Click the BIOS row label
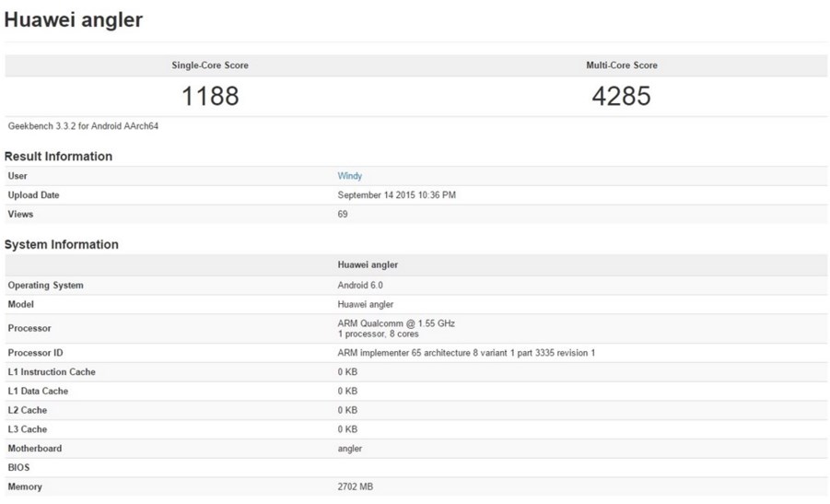 point(18,467)
